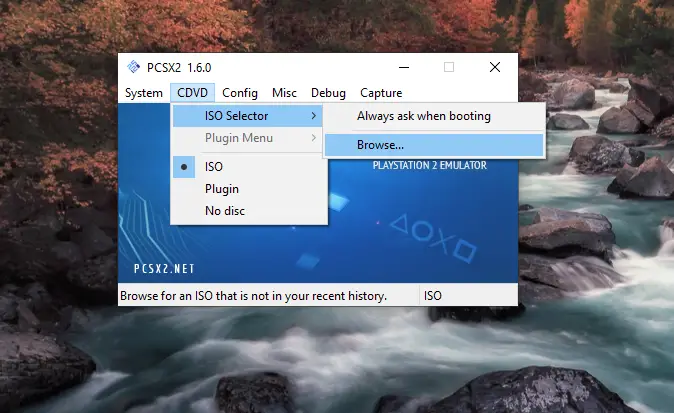Minimize the PCSX2 window
This screenshot has width=674, height=413.
pyautogui.click(x=404, y=67)
